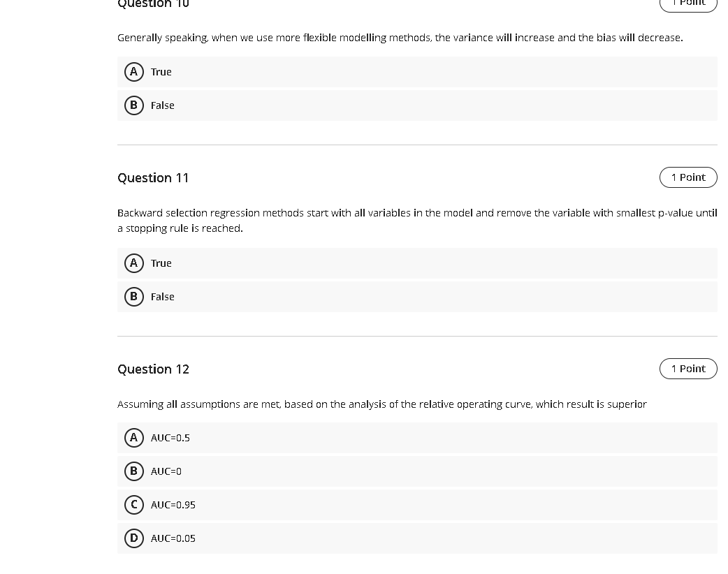
Task: Click the 1 Point badge on Question 11
Action: [688, 177]
